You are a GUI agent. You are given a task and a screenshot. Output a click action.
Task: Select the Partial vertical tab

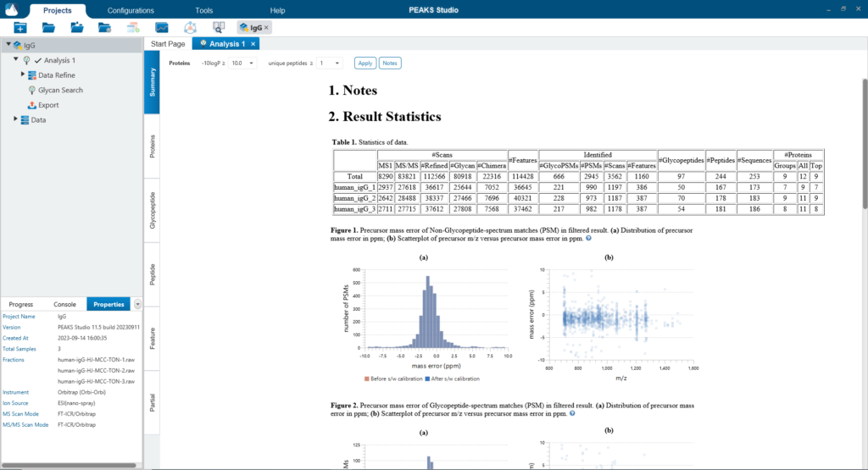point(153,403)
